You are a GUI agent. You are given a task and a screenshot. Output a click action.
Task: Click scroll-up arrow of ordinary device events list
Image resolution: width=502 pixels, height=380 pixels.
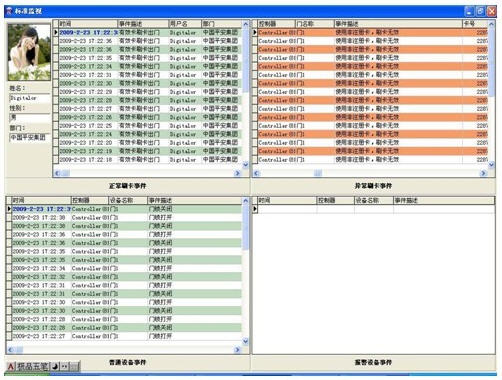pos(246,201)
